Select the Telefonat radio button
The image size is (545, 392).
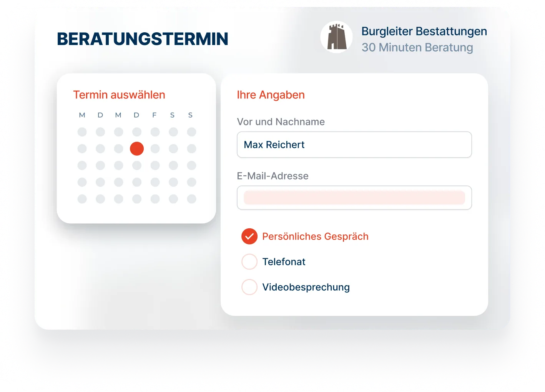[249, 262]
